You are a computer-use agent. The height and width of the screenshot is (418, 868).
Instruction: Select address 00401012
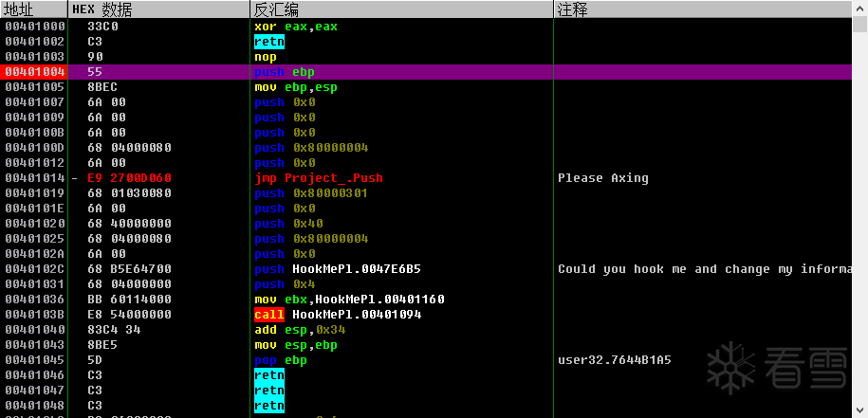point(35,163)
